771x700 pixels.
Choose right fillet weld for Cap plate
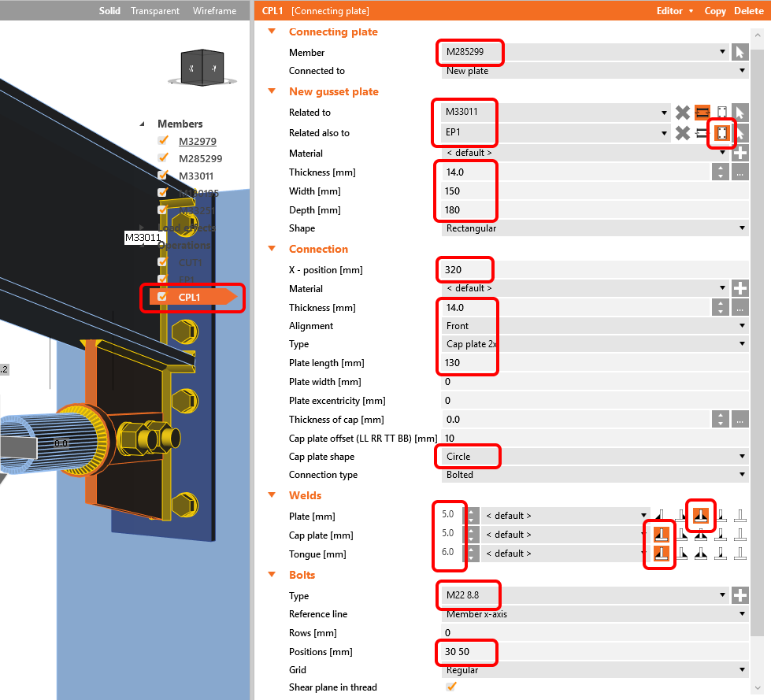[x=681, y=535]
